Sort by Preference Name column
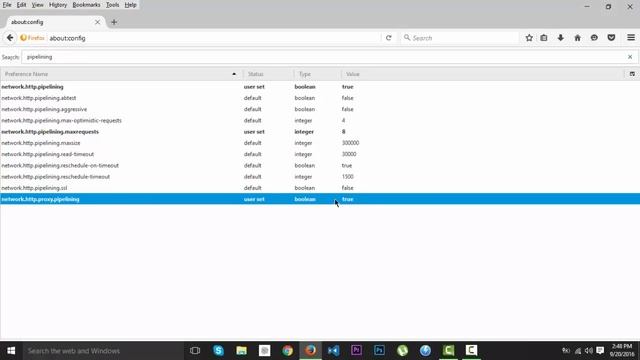Image resolution: width=640 pixels, height=360 pixels. coord(121,74)
